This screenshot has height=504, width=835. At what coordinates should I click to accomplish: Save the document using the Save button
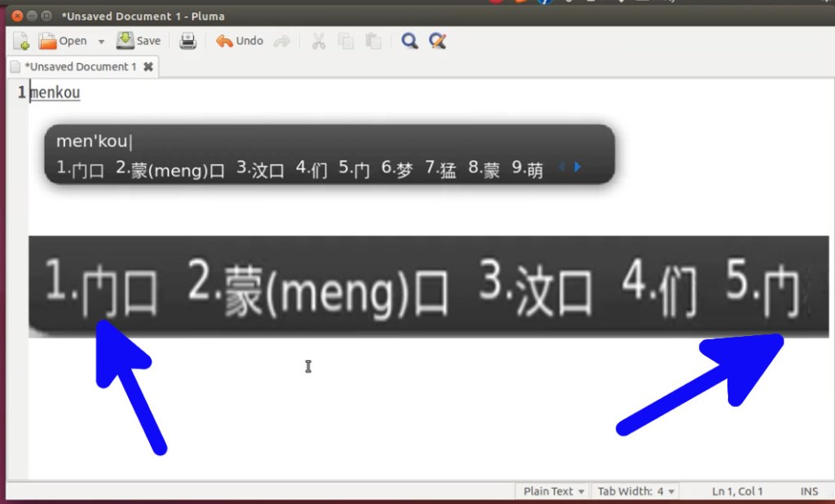tap(139, 41)
